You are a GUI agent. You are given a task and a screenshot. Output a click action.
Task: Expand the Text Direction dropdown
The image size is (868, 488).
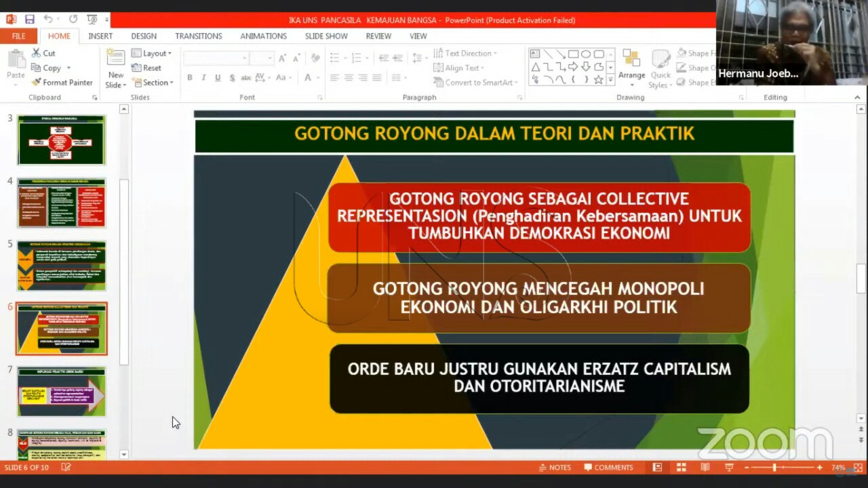pyautogui.click(x=465, y=54)
